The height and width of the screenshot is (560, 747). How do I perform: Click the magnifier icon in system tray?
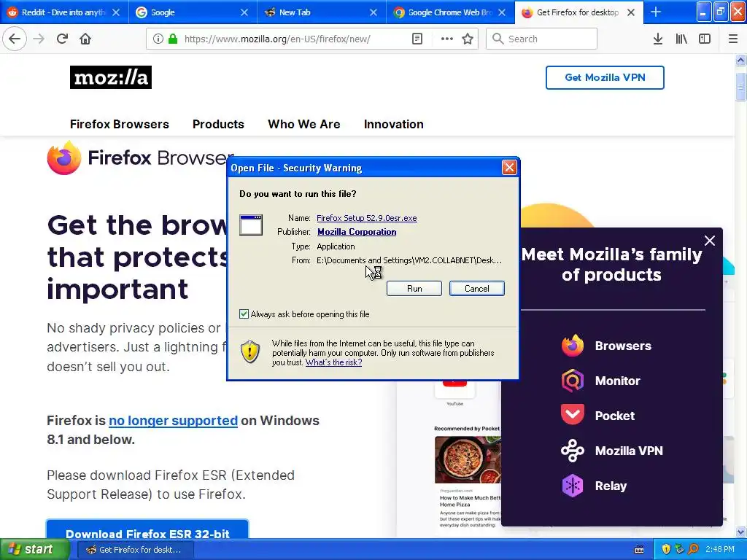click(x=693, y=550)
